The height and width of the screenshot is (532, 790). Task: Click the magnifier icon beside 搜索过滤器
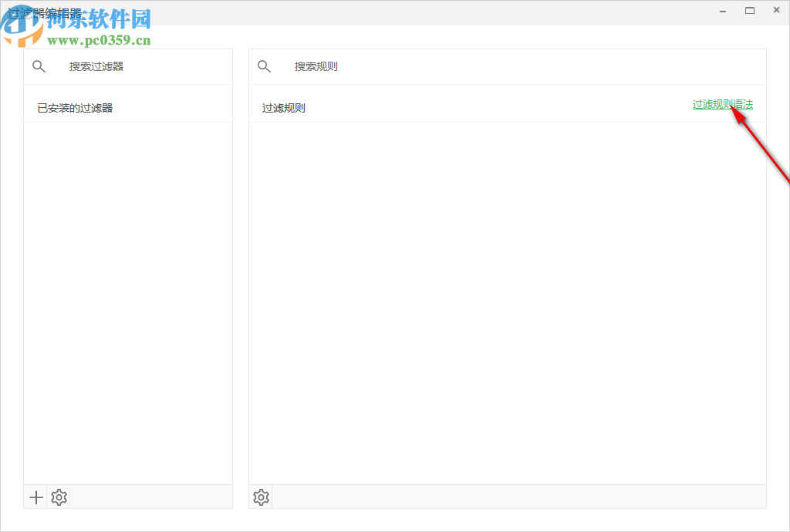coord(39,66)
